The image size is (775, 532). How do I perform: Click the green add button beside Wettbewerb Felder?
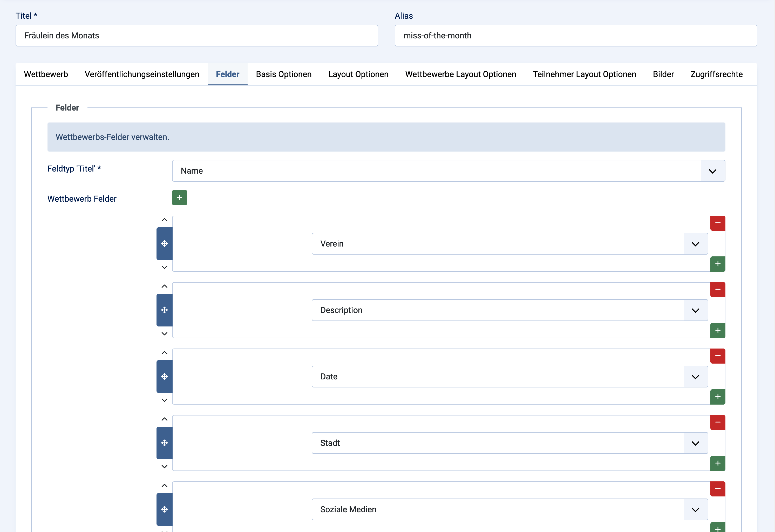tap(179, 198)
